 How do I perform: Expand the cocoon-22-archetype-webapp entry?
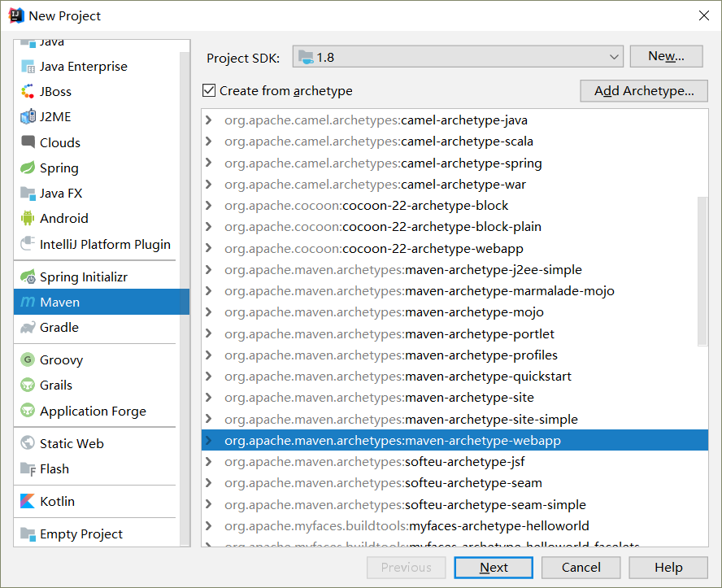click(209, 248)
